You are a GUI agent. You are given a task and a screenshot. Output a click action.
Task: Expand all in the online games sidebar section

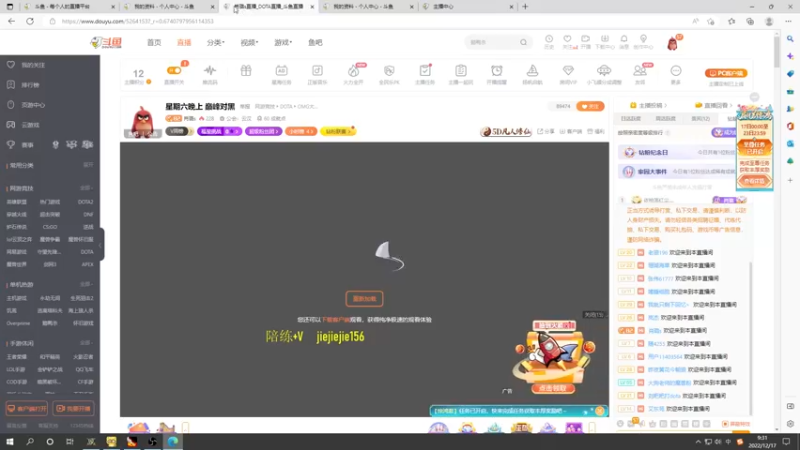(86, 188)
